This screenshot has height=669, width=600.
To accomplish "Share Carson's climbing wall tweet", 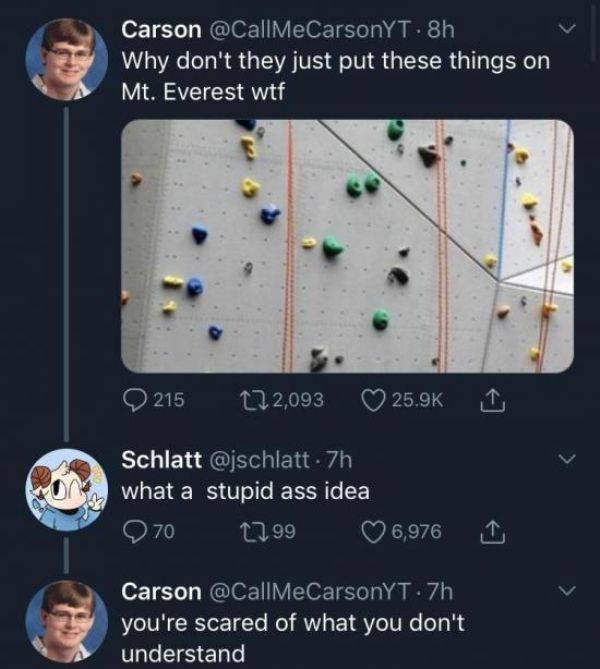I will point(495,399).
